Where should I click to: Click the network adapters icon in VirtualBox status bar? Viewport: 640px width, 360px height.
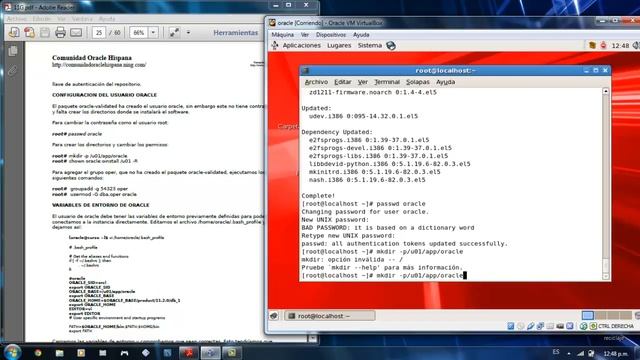540,326
